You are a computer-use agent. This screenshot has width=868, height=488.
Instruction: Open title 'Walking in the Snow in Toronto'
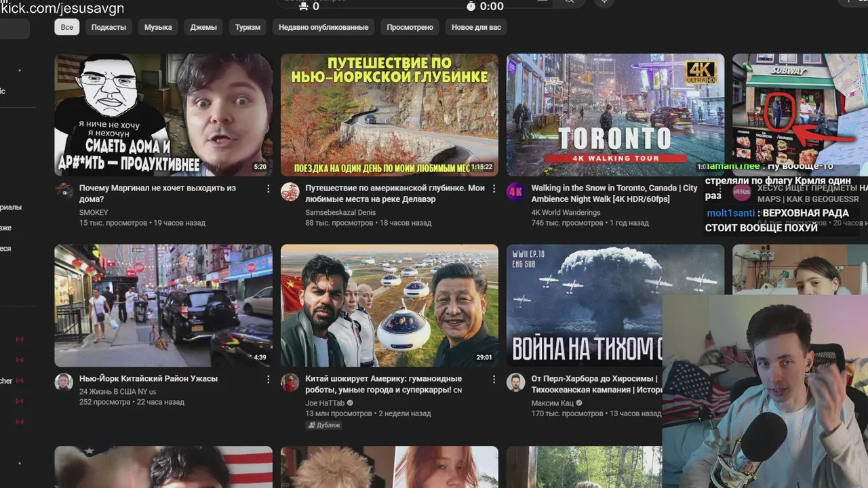(x=614, y=194)
